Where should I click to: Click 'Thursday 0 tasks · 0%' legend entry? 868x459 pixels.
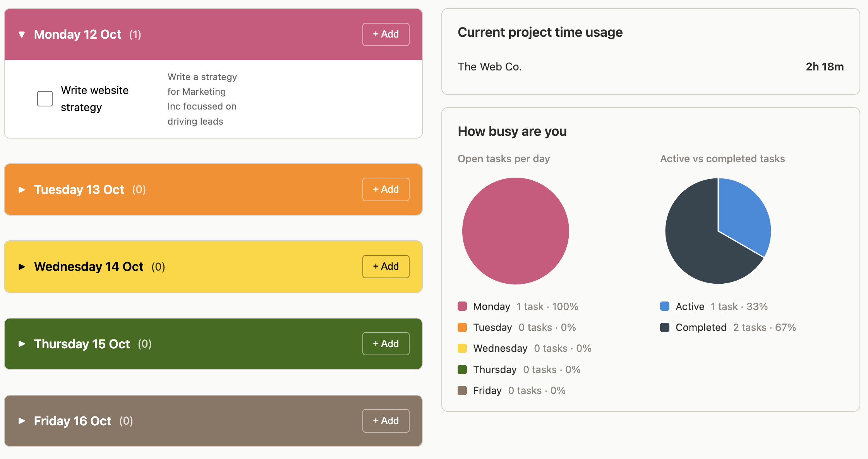tap(519, 370)
